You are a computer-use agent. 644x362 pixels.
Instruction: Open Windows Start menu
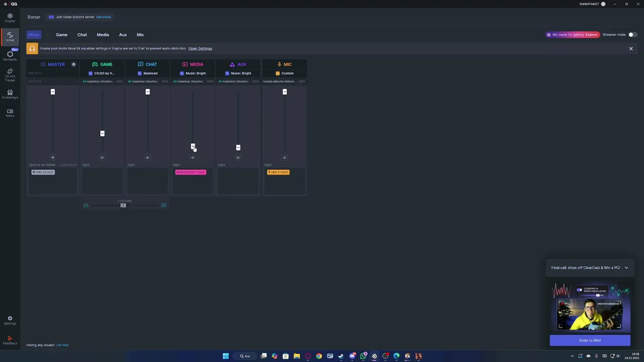225,356
